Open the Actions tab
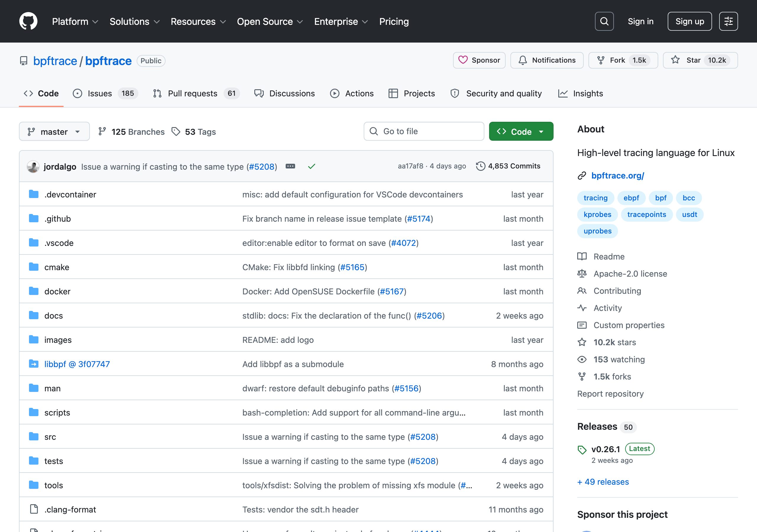The width and height of the screenshot is (757, 532). [352, 94]
